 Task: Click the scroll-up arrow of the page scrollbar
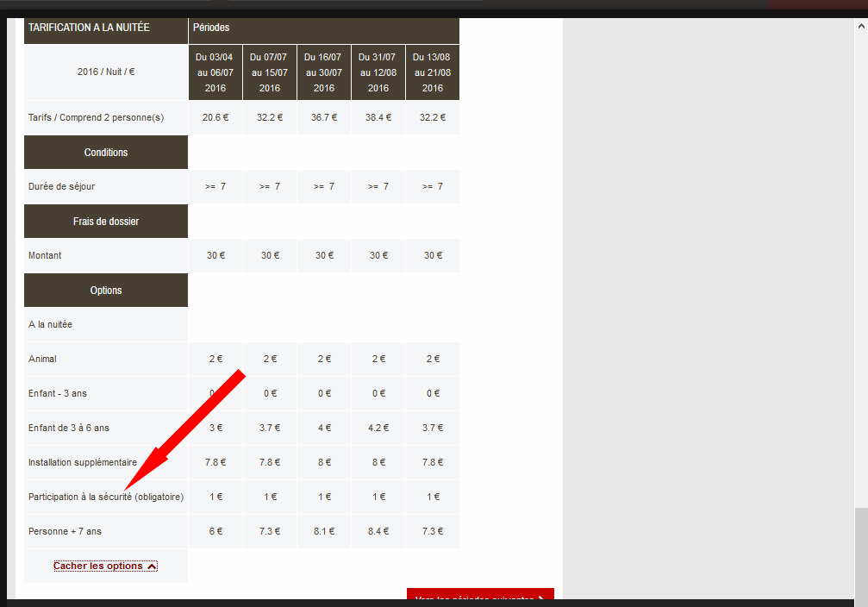[x=860, y=24]
